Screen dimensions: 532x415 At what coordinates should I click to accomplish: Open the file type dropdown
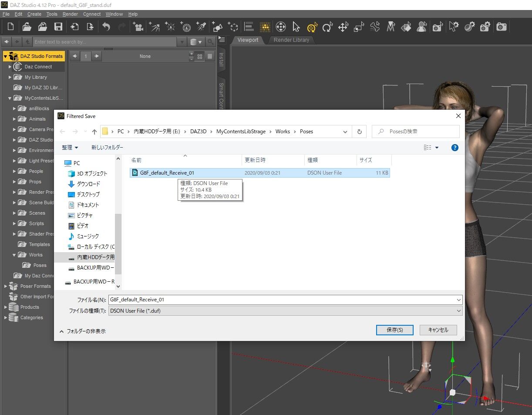pyautogui.click(x=458, y=311)
